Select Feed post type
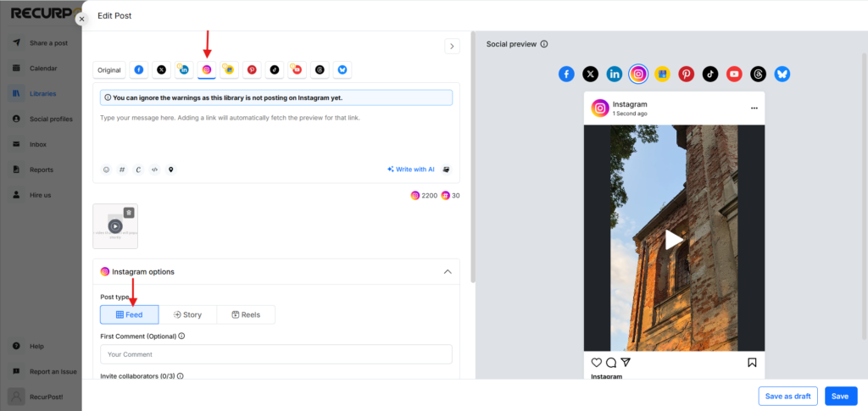 coord(130,314)
